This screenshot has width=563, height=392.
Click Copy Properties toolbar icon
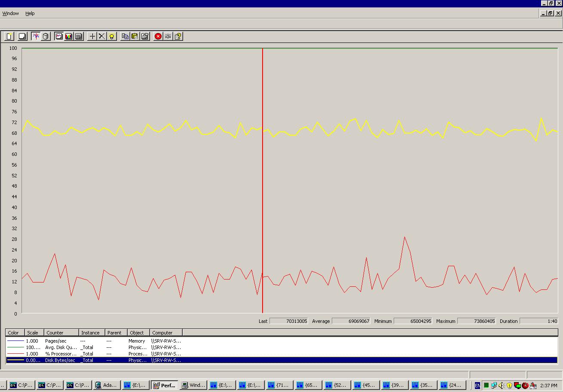coord(125,36)
